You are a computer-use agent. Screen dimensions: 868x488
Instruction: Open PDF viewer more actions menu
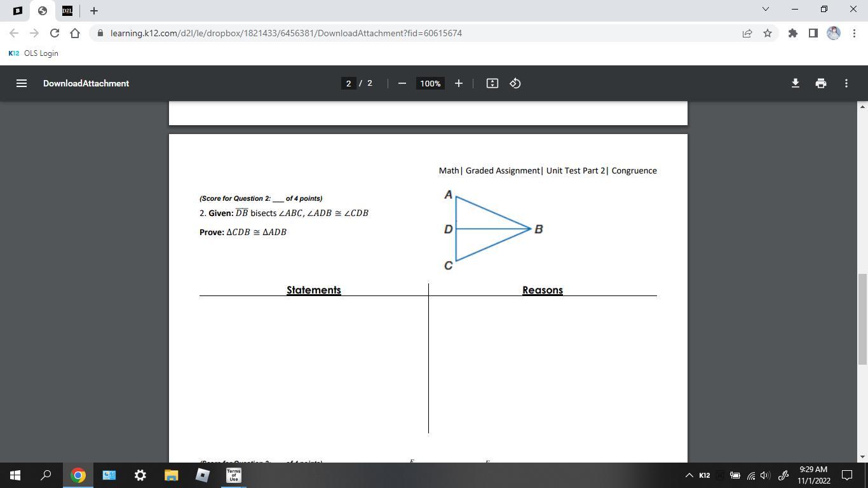846,83
